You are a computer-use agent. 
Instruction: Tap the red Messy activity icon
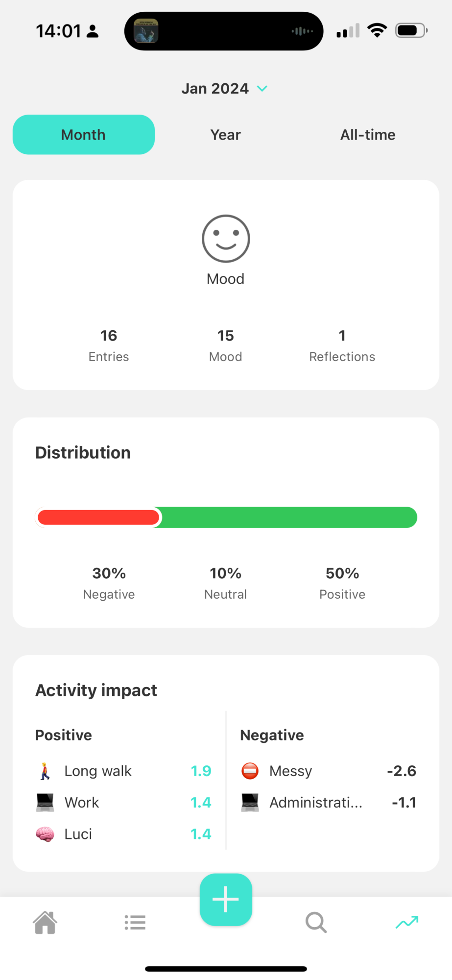(250, 771)
